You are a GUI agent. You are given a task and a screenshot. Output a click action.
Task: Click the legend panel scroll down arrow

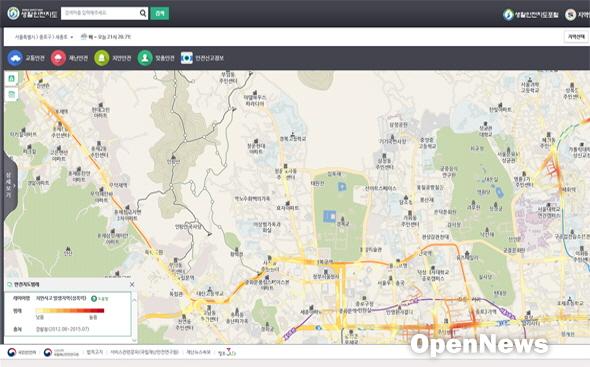(134, 340)
